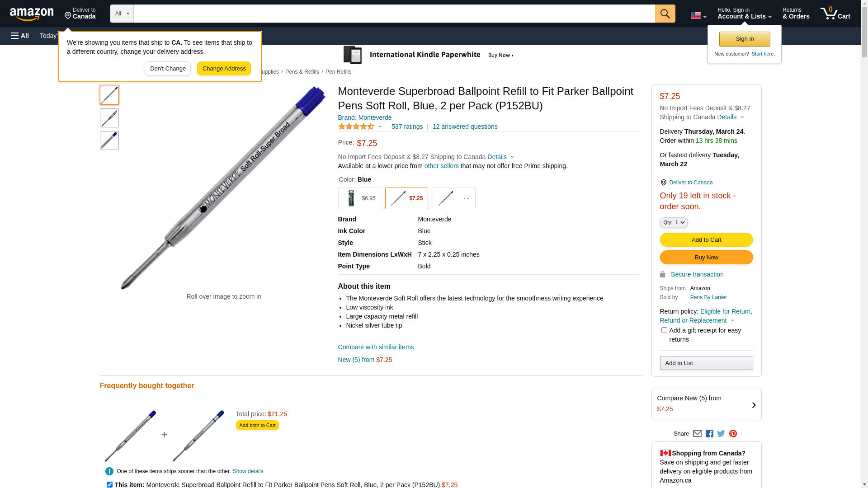Uncheck the 'This item' bundle checkbox

[109, 484]
